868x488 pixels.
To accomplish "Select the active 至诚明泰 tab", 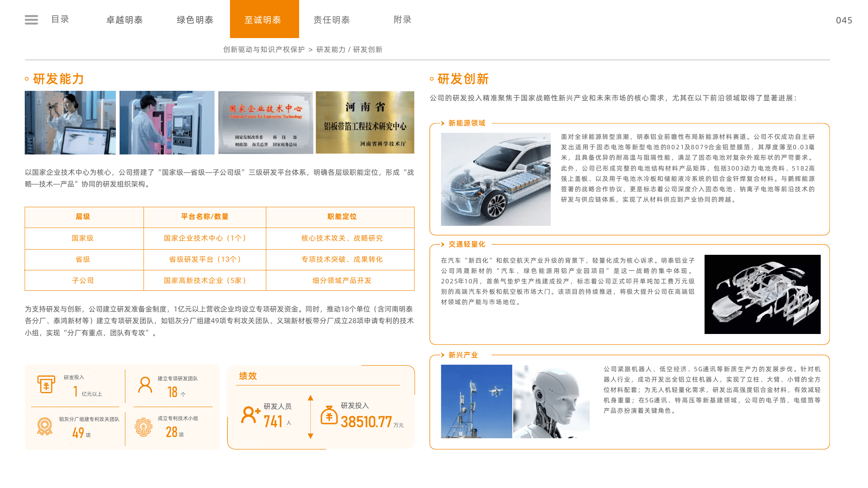I will click(265, 19).
